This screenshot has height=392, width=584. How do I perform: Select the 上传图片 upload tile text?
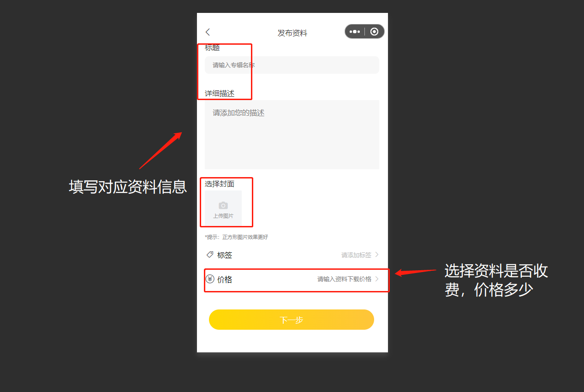tap(223, 216)
